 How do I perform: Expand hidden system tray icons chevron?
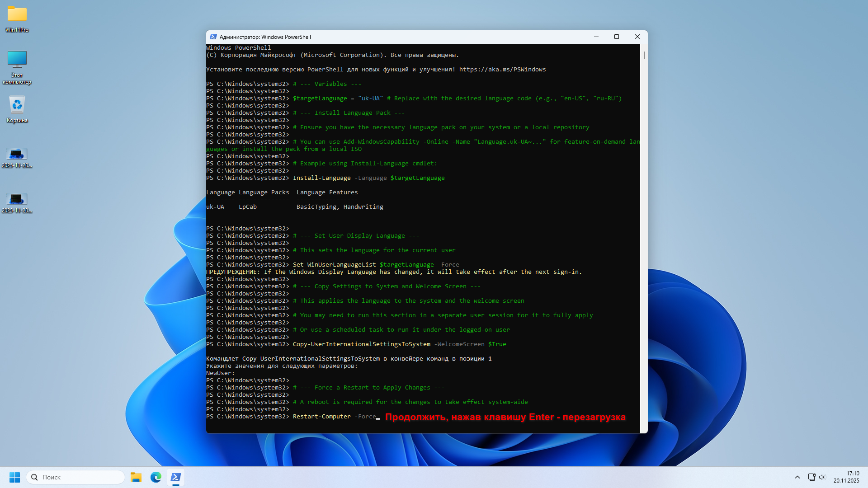(797, 477)
